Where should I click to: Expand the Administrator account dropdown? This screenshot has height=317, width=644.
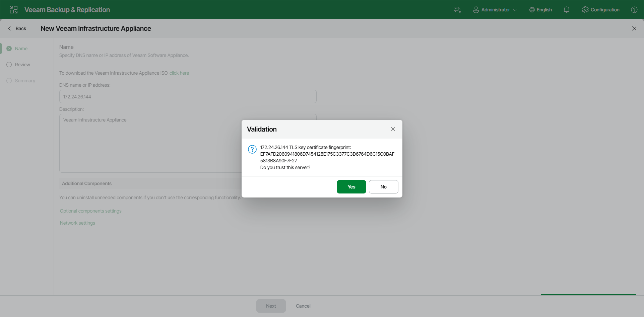click(x=515, y=9)
